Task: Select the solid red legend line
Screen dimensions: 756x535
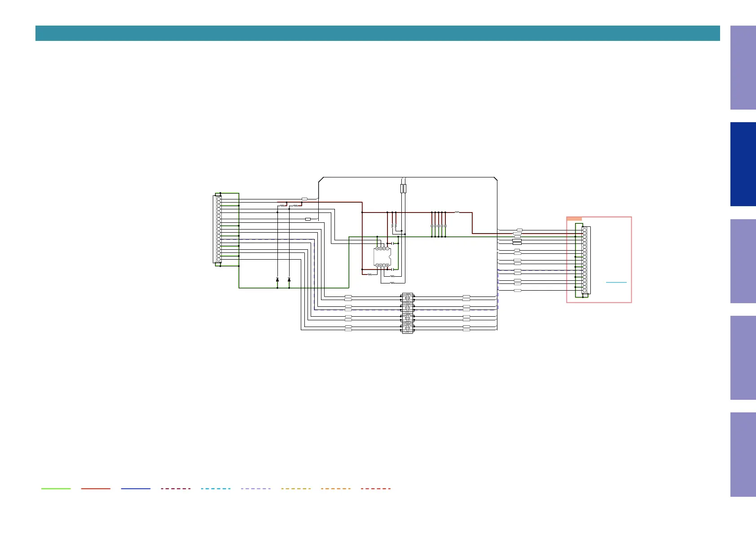Action: (x=96, y=488)
